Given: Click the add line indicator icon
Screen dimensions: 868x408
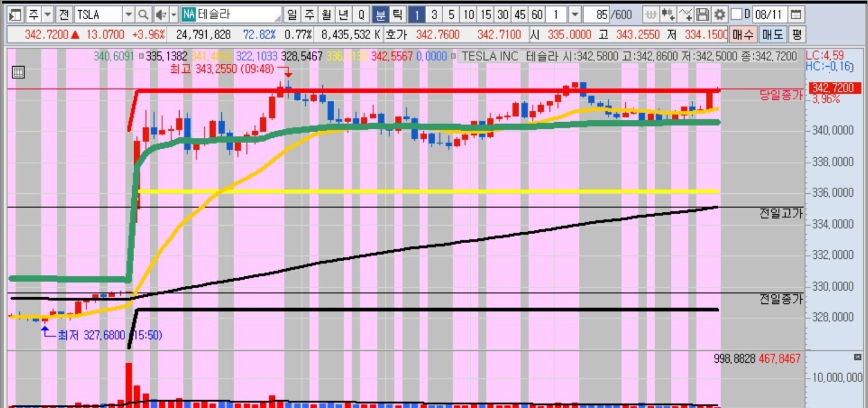Looking at the screenshot, I should [685, 14].
